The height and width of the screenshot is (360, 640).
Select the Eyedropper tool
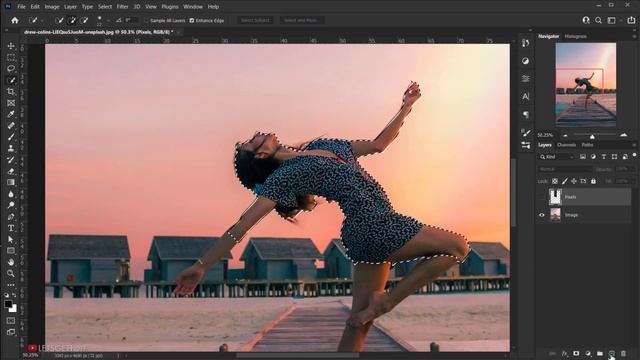[x=11, y=114]
